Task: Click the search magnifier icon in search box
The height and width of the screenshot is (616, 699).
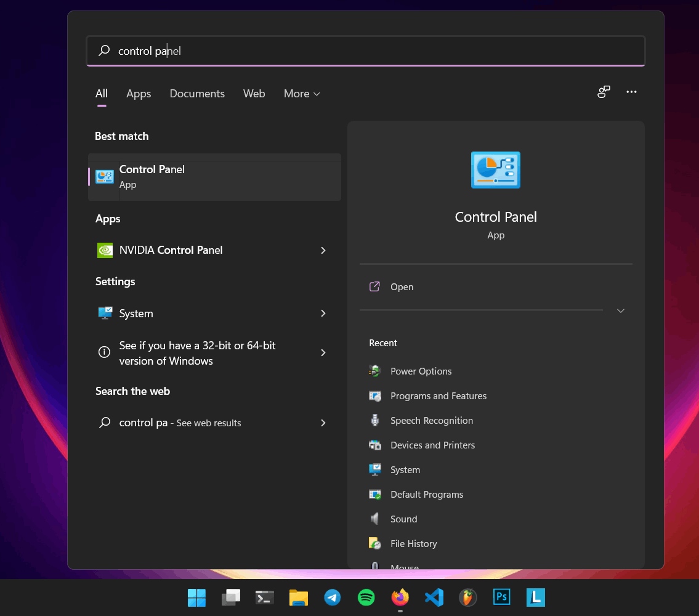Action: tap(104, 51)
